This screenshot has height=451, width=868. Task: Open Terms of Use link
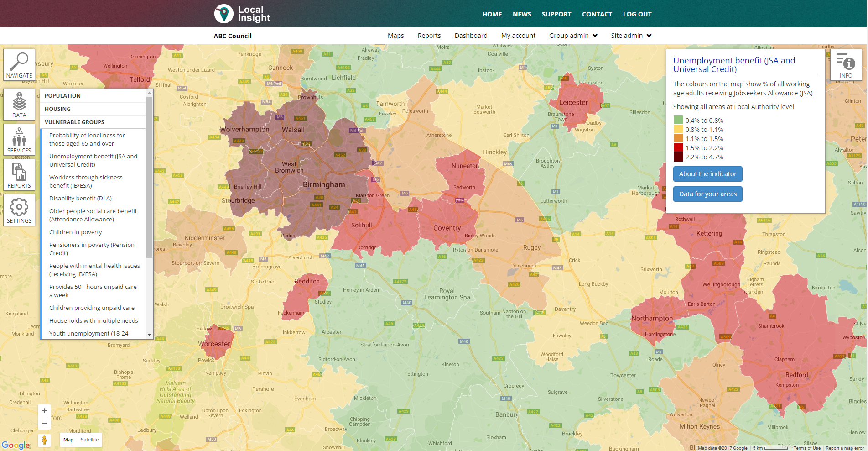click(807, 448)
